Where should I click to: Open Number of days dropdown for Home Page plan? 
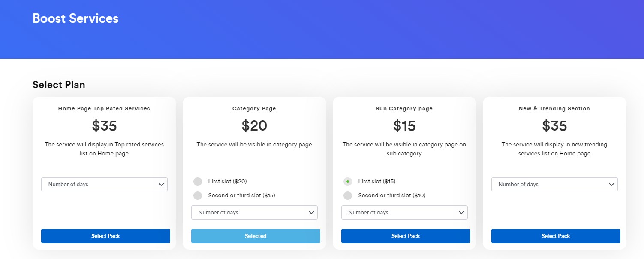pyautogui.click(x=104, y=185)
